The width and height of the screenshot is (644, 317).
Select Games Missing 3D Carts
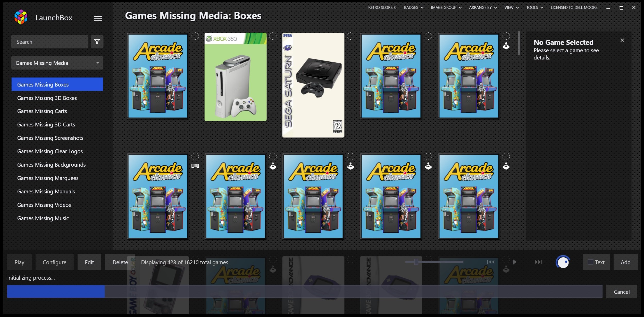click(57, 125)
